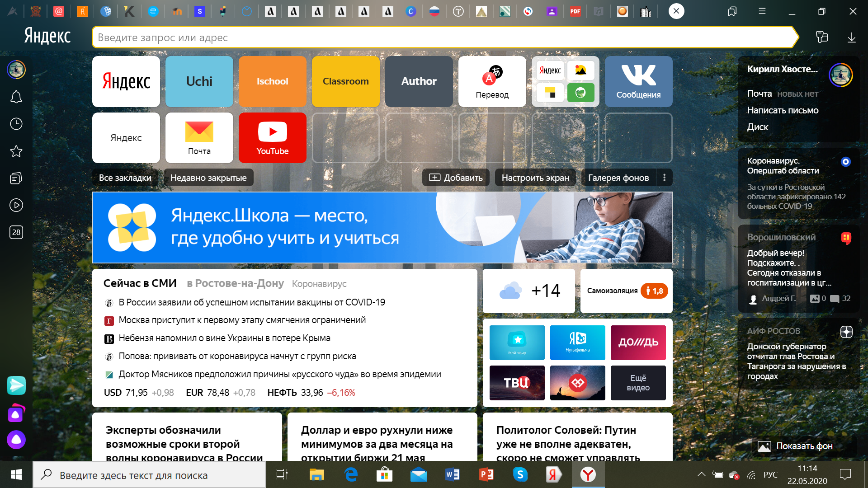
Task: Open Недавно закрытые list
Action: click(x=208, y=178)
